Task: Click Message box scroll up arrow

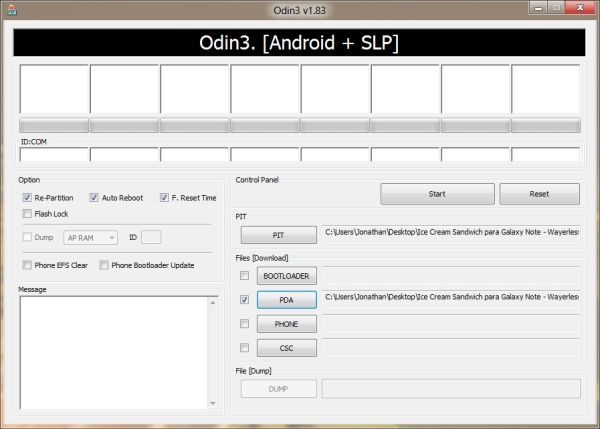Action: click(213, 303)
